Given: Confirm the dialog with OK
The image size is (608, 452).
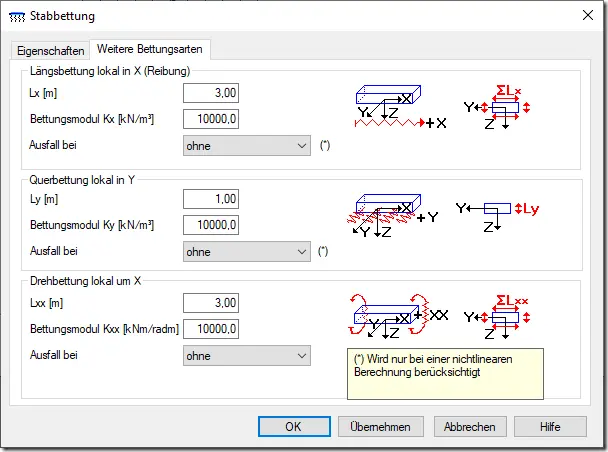Looking at the screenshot, I should pos(294,426).
